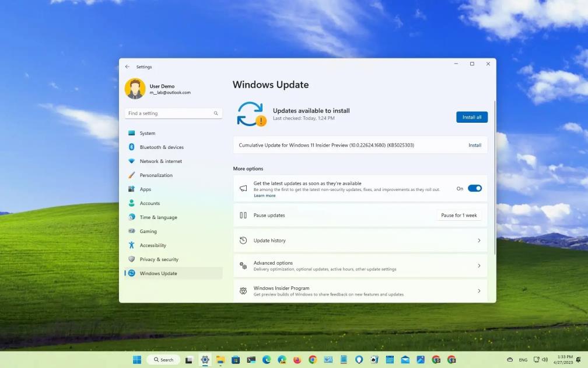Open the Calendar app in taskbar
The width and height of the screenshot is (588, 368).
pyautogui.click(x=390, y=360)
